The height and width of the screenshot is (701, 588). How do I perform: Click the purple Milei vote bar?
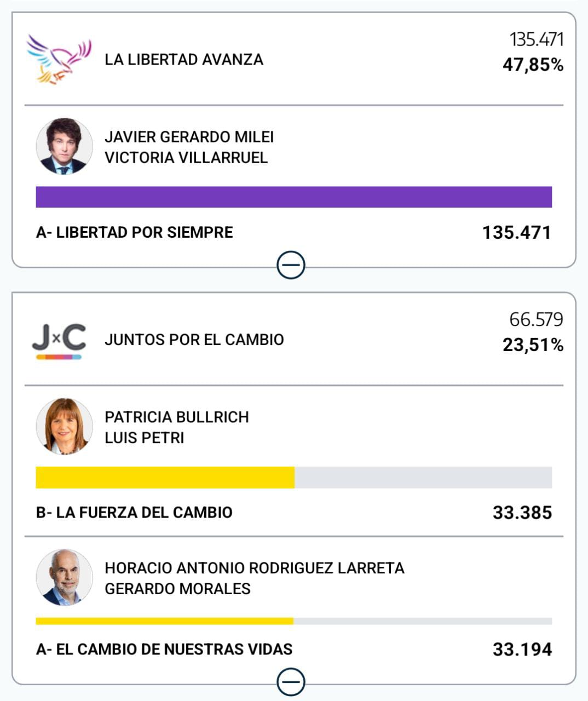tap(293, 197)
